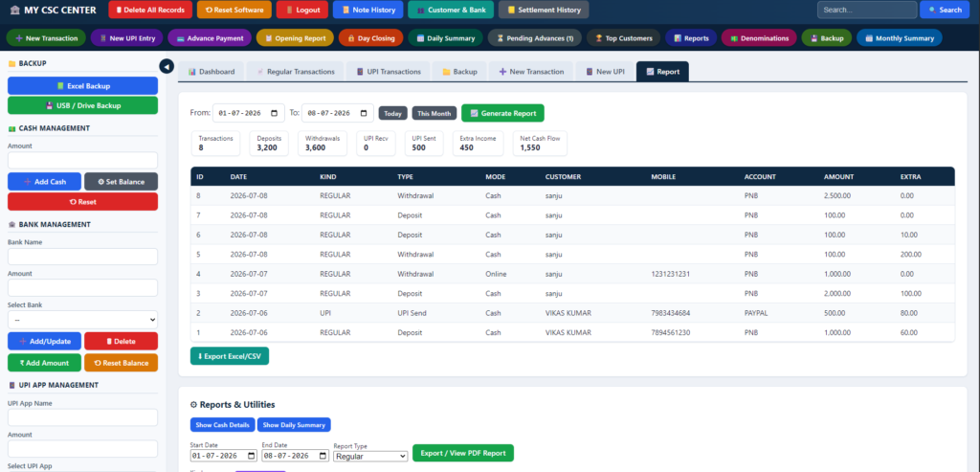
Task: Click Show Daily Summary
Action: point(294,425)
